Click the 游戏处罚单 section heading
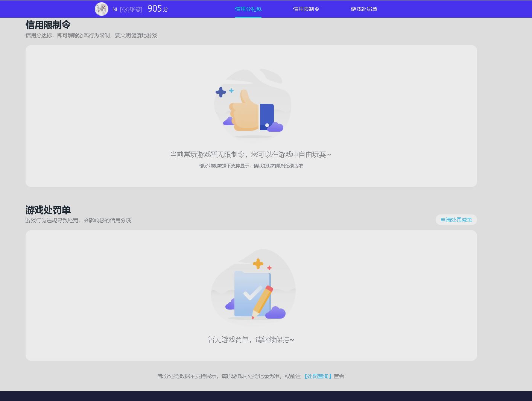Screen dimensions: 532x401 click(x=48, y=210)
